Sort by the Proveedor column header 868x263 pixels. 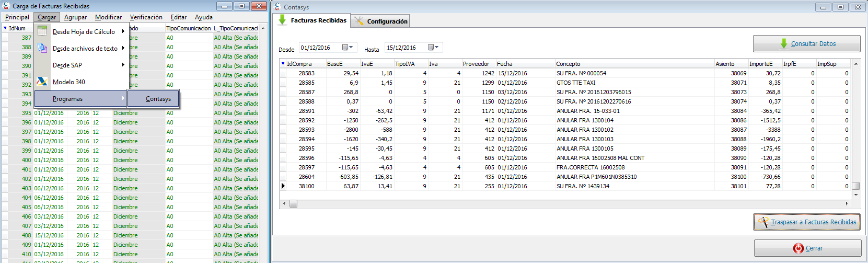478,64
